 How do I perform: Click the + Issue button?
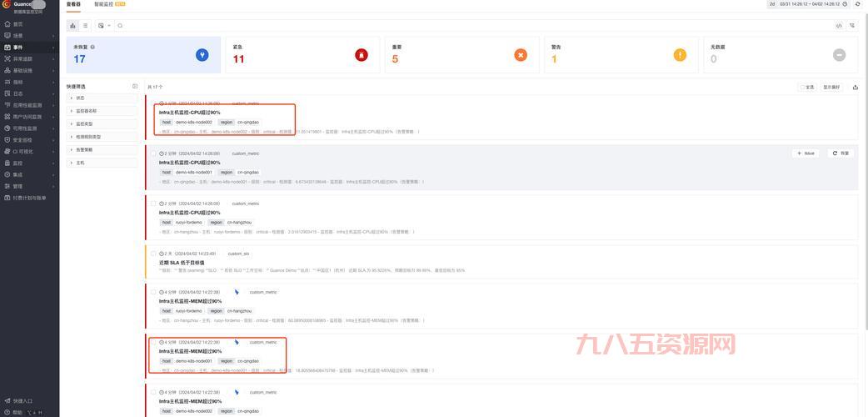(x=806, y=153)
